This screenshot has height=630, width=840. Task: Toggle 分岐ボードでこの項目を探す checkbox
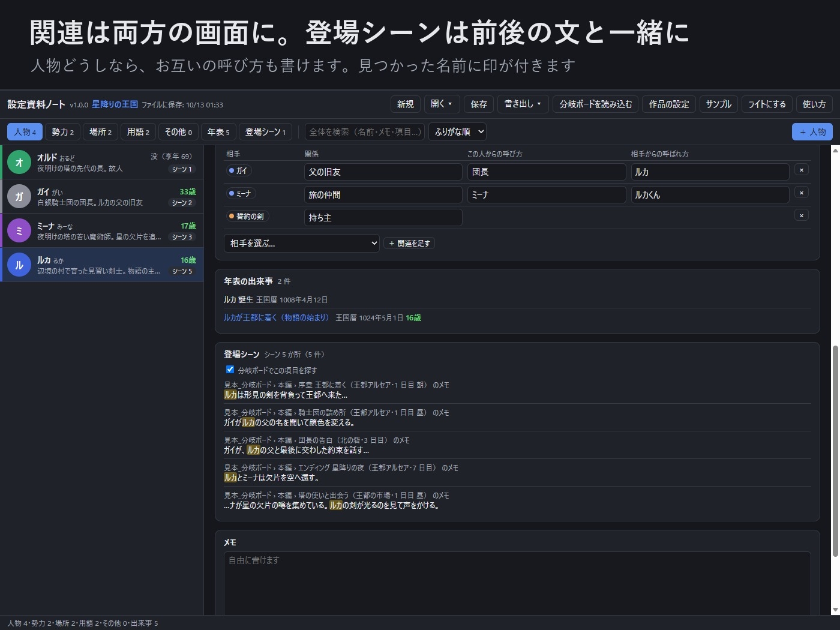(x=230, y=370)
